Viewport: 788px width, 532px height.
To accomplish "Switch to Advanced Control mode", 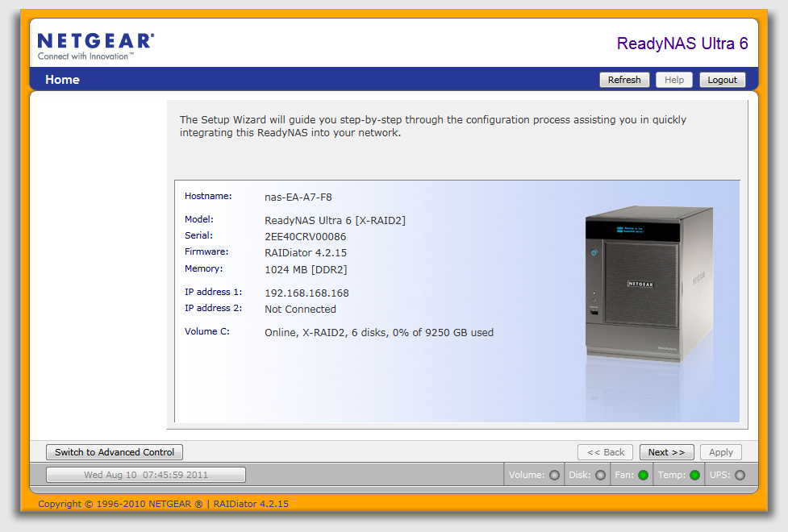I will click(x=115, y=452).
